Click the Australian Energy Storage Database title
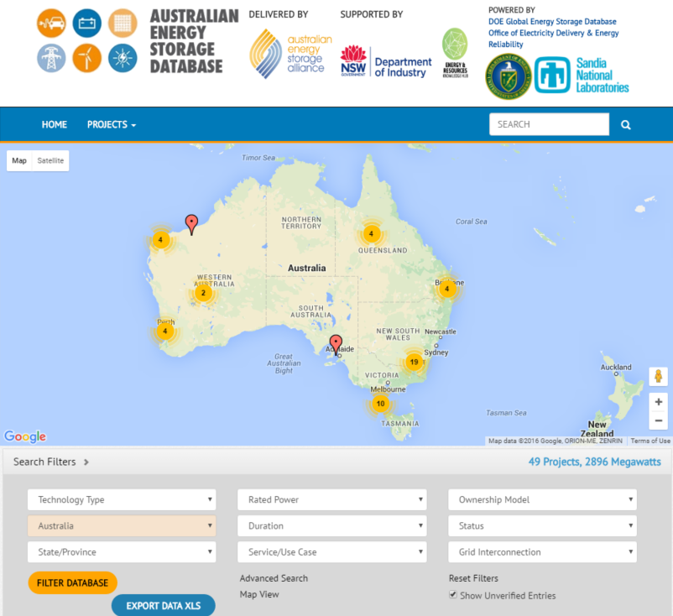Viewport: 673px width, 616px height. coord(194,41)
